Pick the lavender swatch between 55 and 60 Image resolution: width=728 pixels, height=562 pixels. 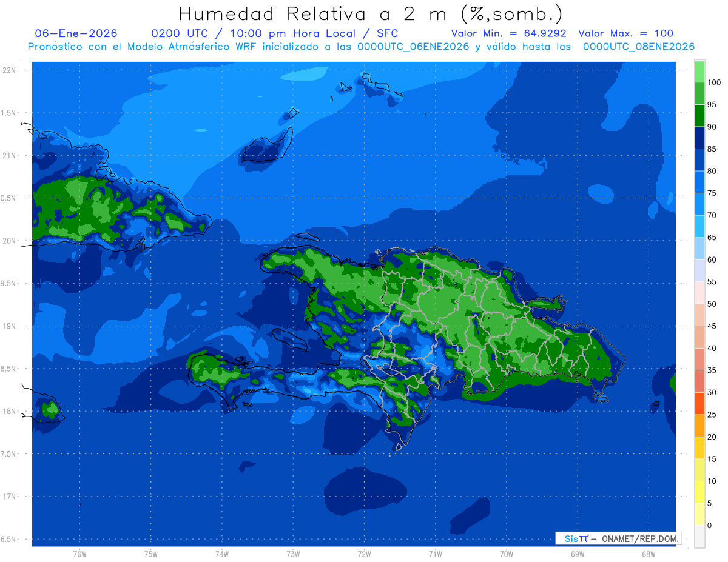click(699, 270)
